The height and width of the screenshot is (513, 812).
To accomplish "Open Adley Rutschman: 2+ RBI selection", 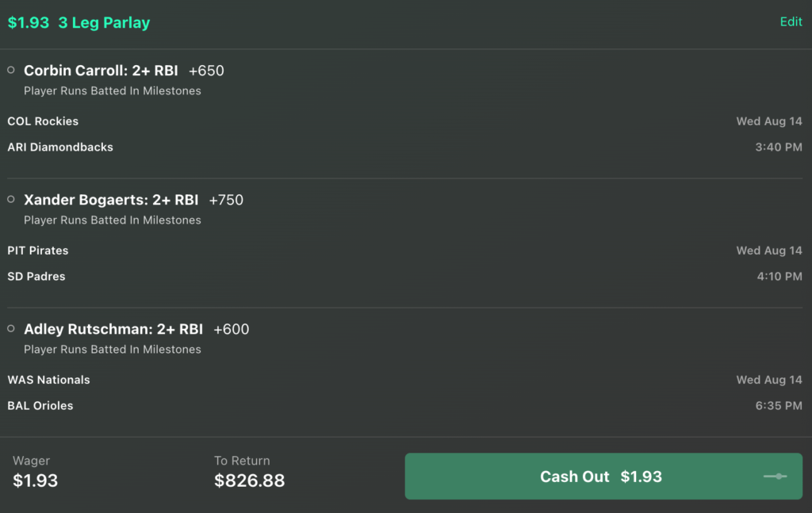I will (x=113, y=329).
